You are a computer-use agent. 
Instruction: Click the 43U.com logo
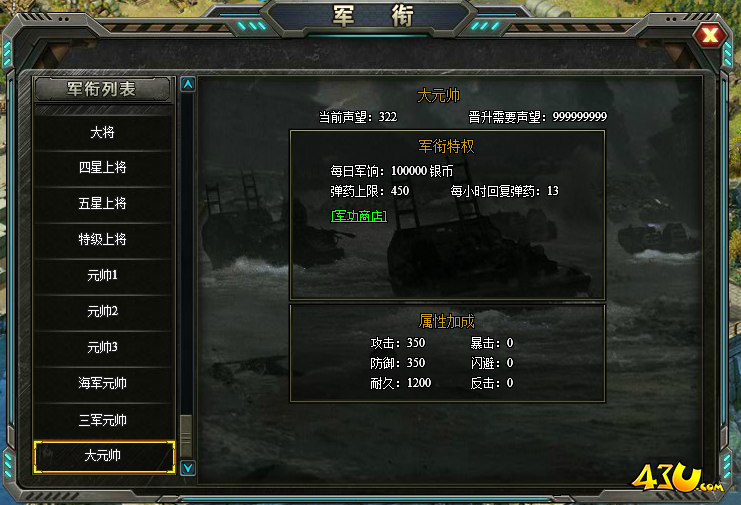click(677, 478)
